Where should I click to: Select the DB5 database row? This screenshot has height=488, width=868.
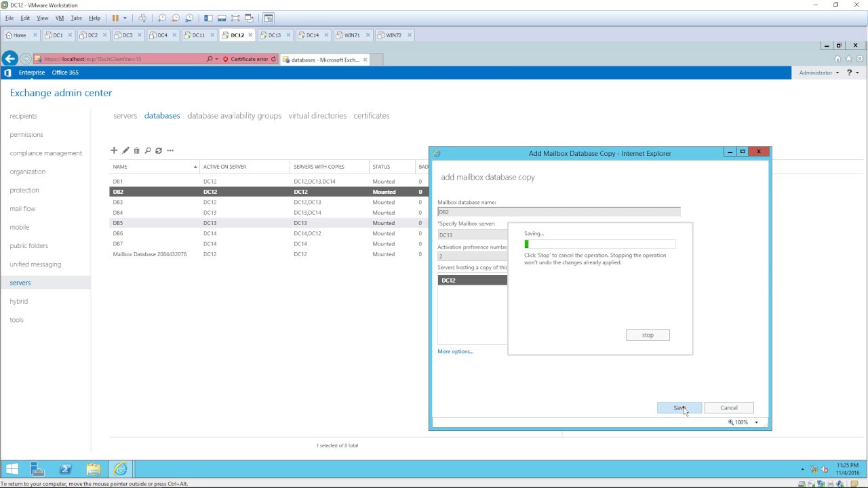(x=269, y=223)
